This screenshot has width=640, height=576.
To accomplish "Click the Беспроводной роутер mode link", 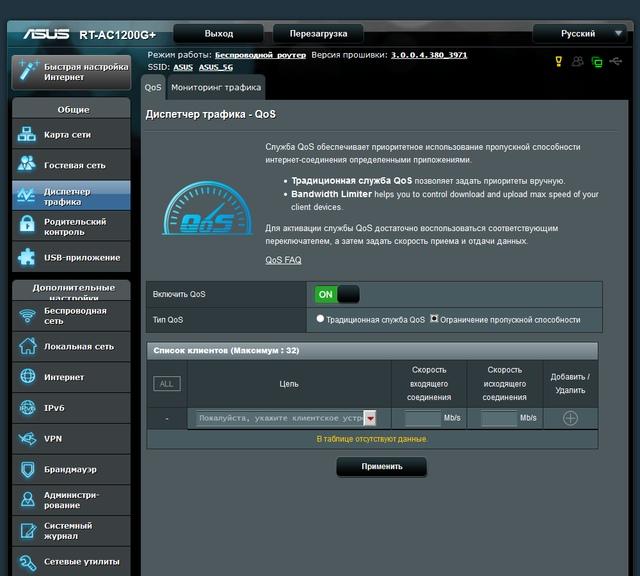I will click(260, 55).
